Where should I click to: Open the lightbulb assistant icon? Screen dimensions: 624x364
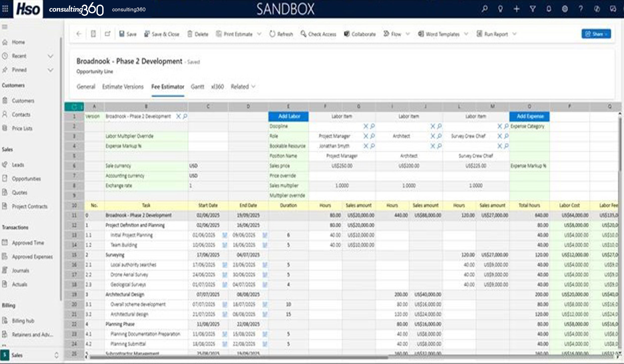click(x=500, y=9)
